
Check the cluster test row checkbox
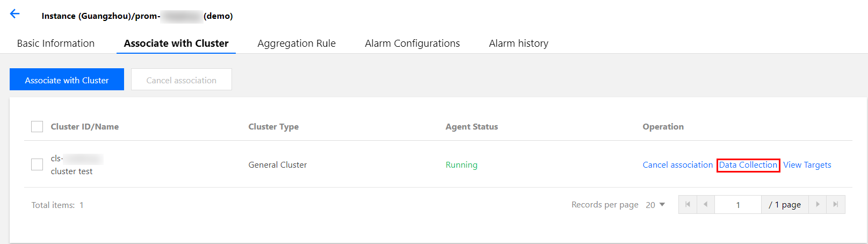click(37, 164)
